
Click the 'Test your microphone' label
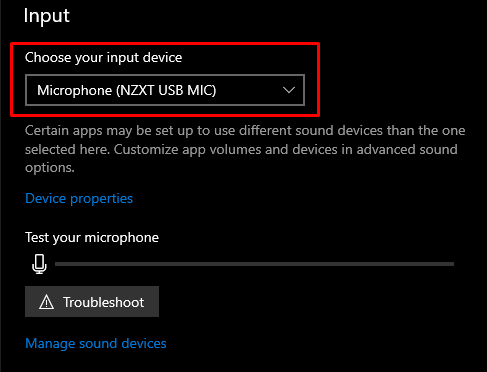(92, 238)
